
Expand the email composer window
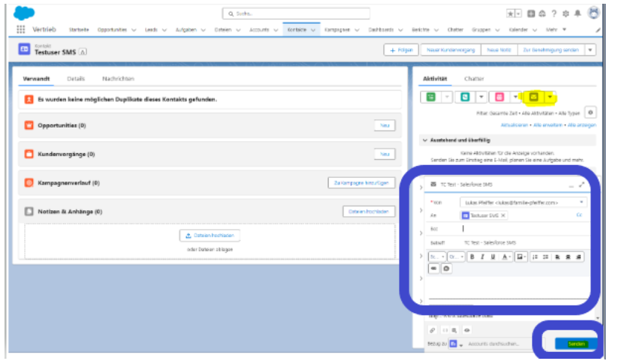[581, 185]
